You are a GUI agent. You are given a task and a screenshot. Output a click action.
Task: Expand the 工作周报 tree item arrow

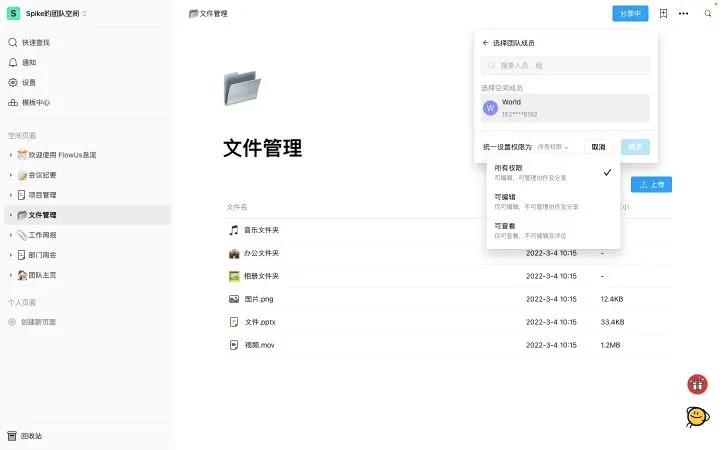11,235
